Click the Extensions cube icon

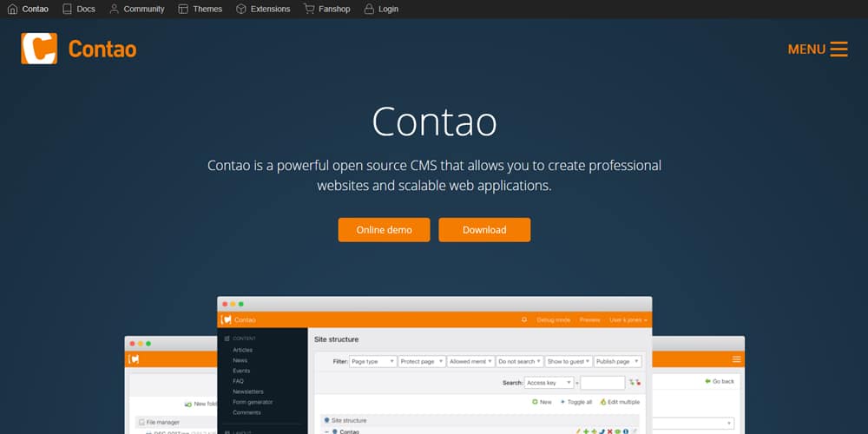[240, 9]
